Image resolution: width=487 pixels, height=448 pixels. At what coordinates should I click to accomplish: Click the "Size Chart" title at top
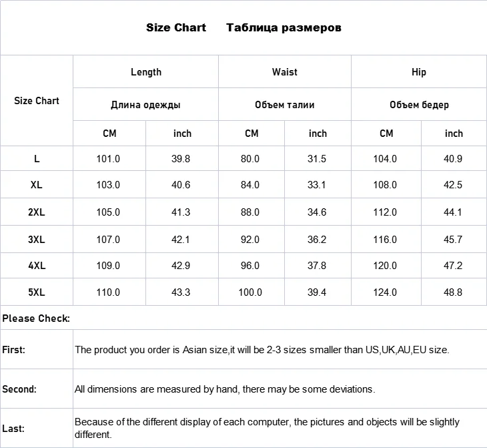click(176, 28)
